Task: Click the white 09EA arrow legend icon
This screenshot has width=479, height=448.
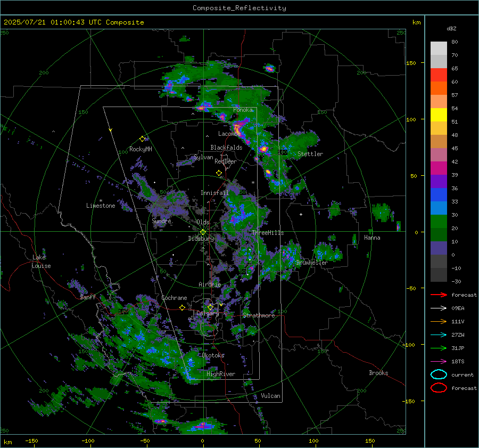Action: [439, 308]
